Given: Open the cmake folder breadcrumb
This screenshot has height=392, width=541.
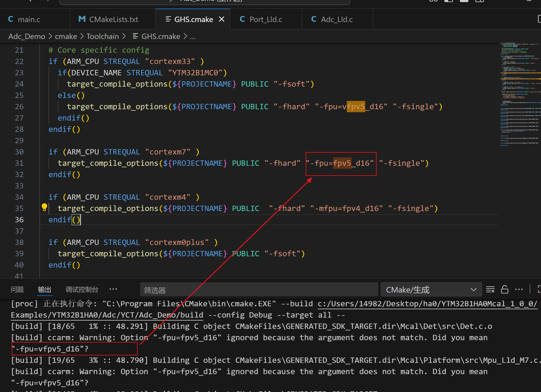Looking at the screenshot, I should (x=66, y=36).
